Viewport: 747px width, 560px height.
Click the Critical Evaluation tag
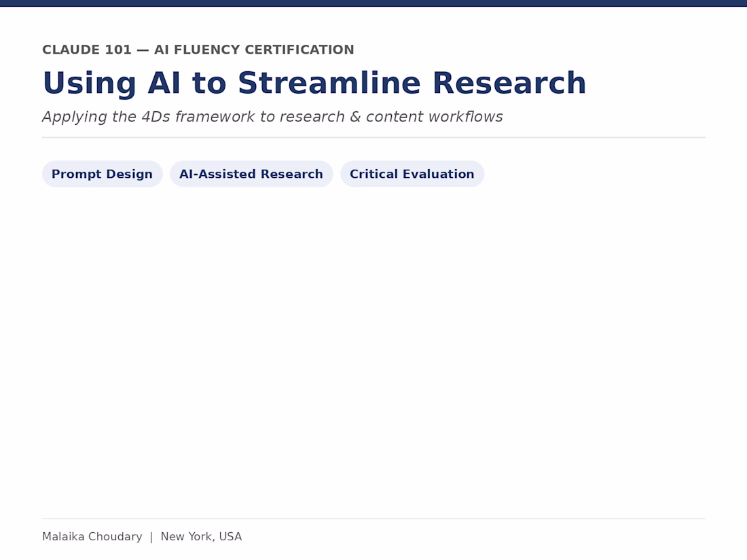click(x=412, y=174)
